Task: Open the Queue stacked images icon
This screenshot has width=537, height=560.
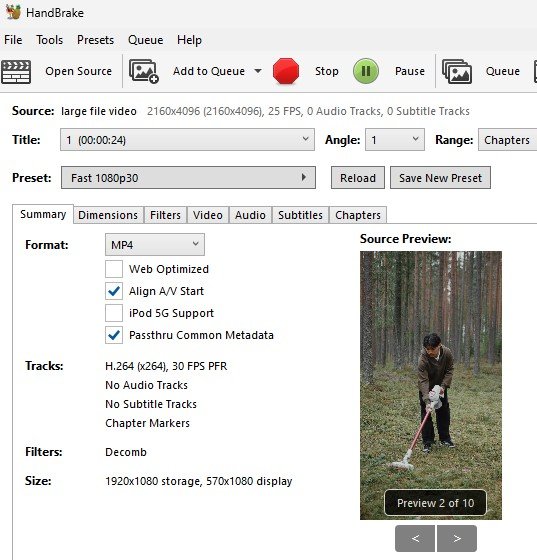Action: [457, 71]
